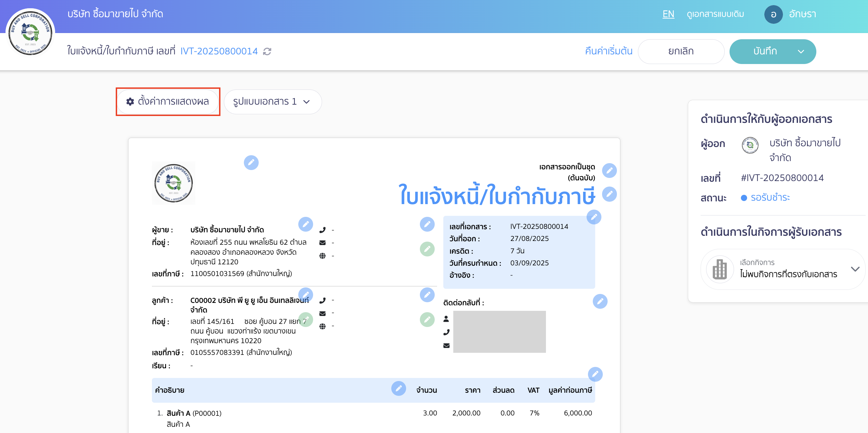Edit the เอกสารออกเป็นชุด label pencil icon
This screenshot has height=433, width=868.
[x=610, y=170]
